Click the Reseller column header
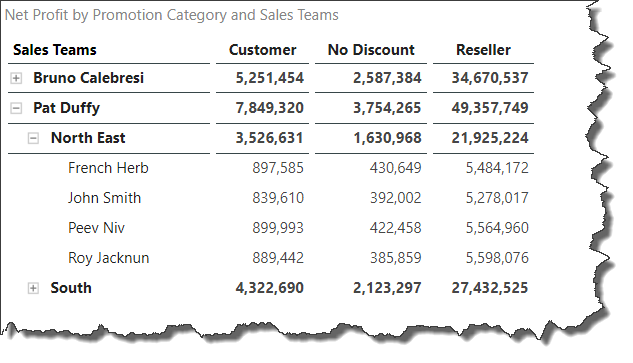The image size is (633, 363). [x=483, y=50]
